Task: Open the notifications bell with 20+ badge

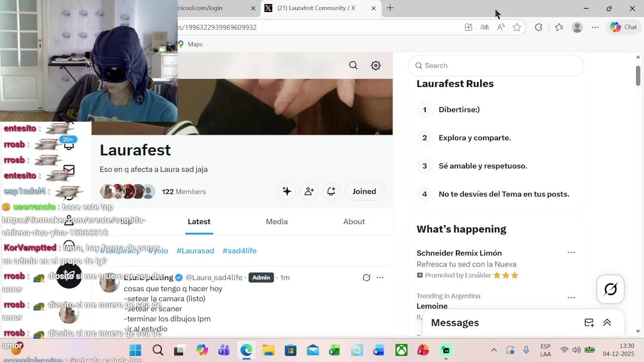Action: click(69, 144)
